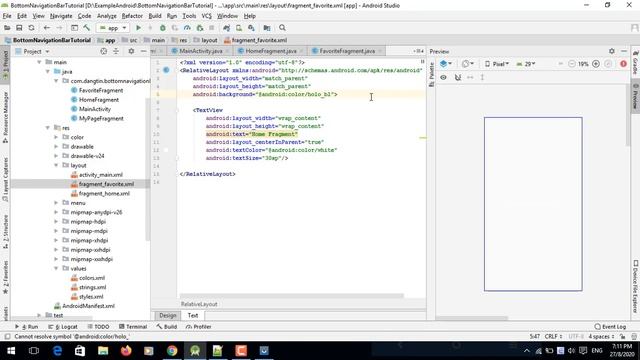Click the Sync Project with Gradle Files icon
The height and width of the screenshot is (360, 640).
coord(227,28)
